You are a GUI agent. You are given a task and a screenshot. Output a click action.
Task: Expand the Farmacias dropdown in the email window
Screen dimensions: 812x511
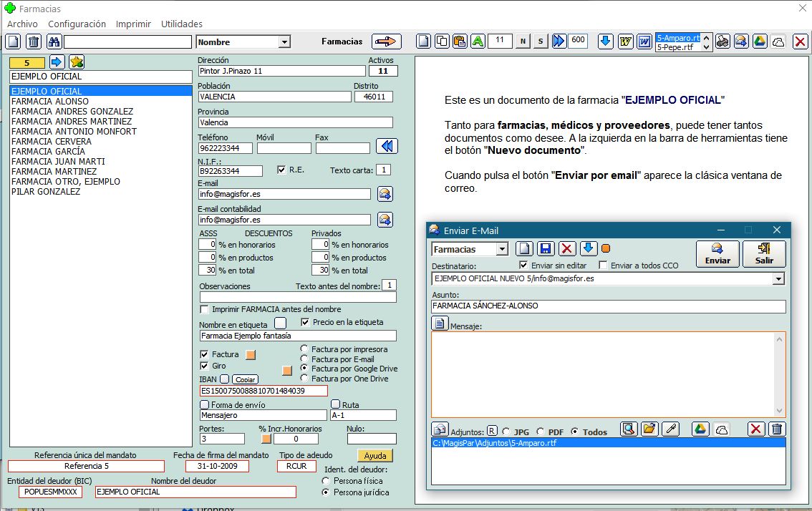(501, 250)
